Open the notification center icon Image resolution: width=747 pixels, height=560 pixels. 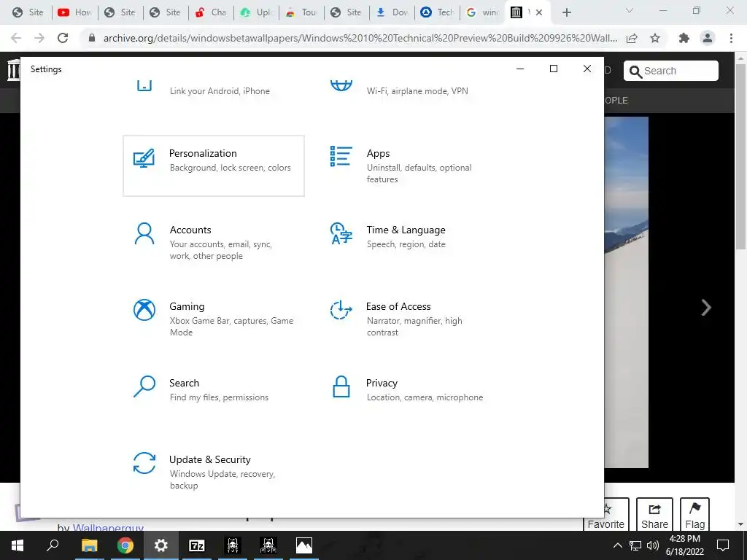(x=723, y=545)
